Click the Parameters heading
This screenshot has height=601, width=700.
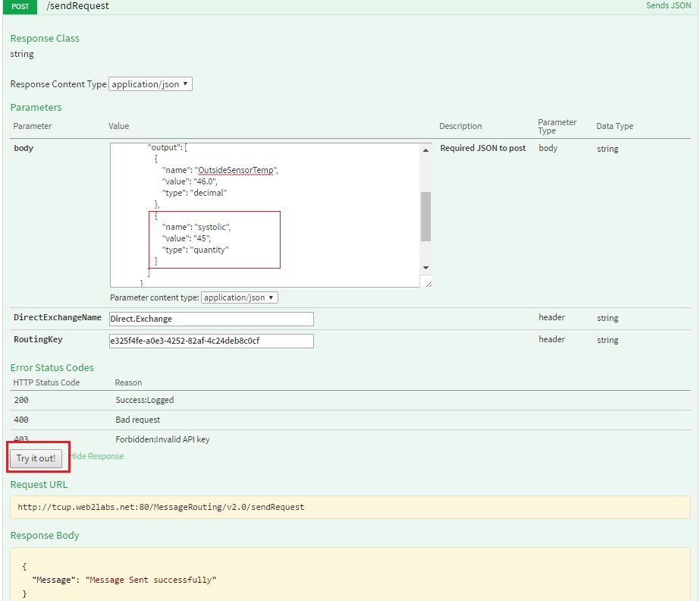tap(36, 107)
